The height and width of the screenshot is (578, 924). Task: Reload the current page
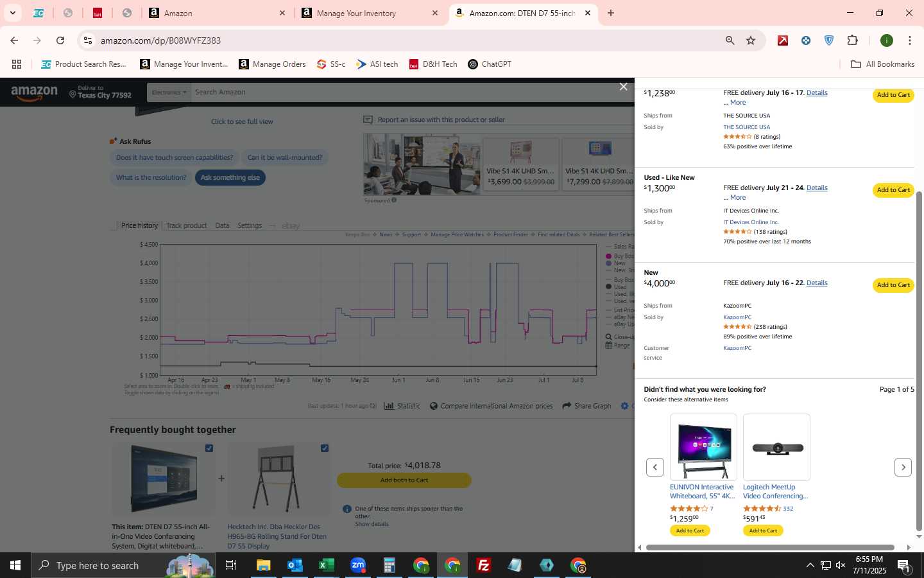coord(60,40)
